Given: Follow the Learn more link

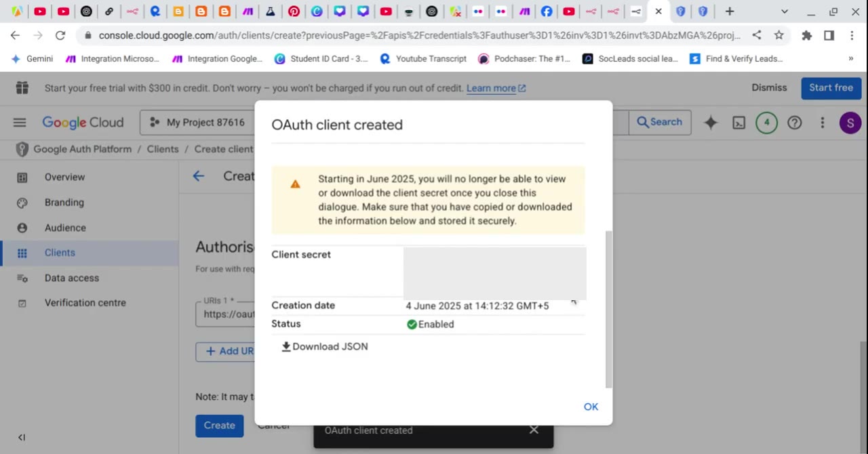Looking at the screenshot, I should click(x=496, y=88).
